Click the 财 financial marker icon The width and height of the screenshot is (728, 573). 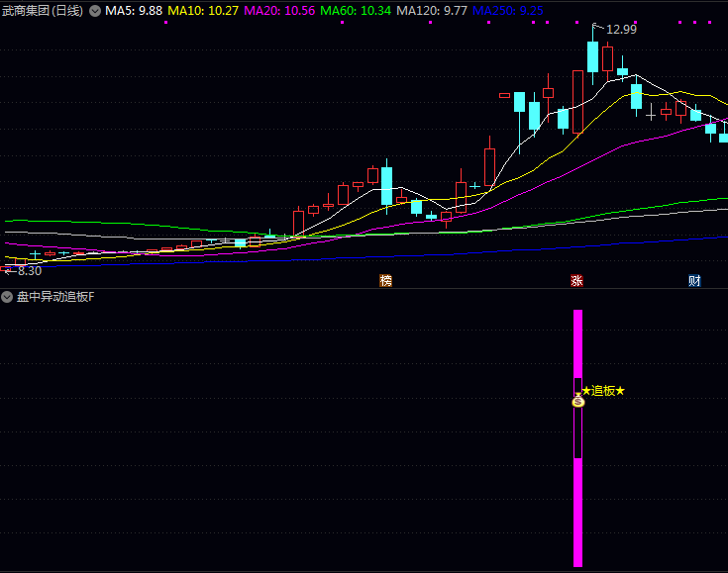pyautogui.click(x=695, y=281)
